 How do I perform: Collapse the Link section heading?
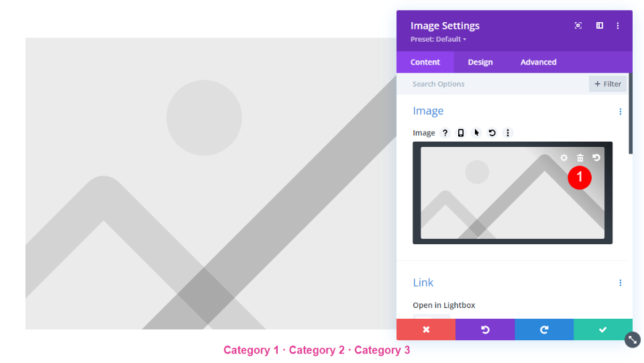(423, 282)
